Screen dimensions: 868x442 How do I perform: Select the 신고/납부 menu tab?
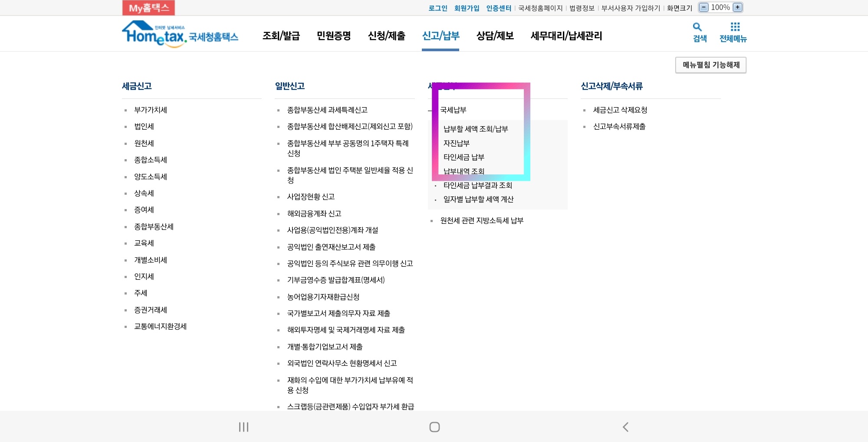click(441, 36)
